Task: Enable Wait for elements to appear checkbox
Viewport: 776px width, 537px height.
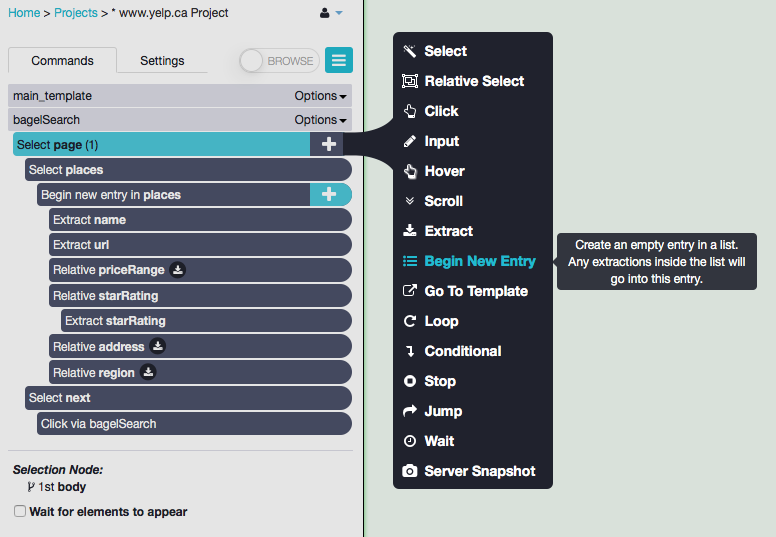Action: click(x=20, y=511)
